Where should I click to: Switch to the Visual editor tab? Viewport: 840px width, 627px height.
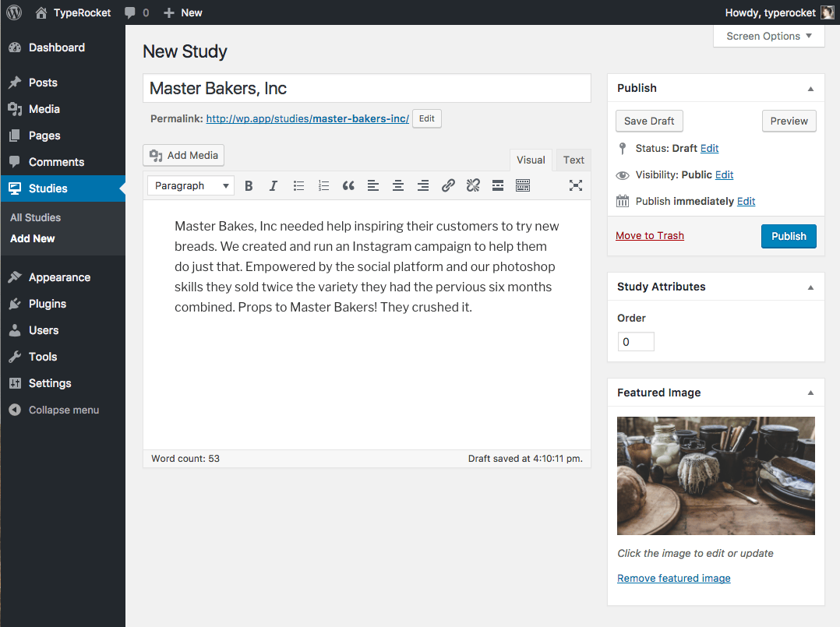531,160
